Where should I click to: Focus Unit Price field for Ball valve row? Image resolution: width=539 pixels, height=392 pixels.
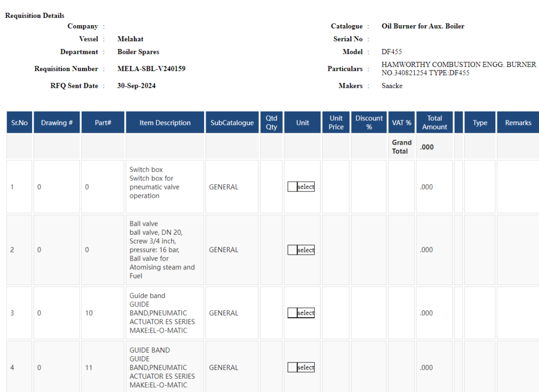point(336,250)
